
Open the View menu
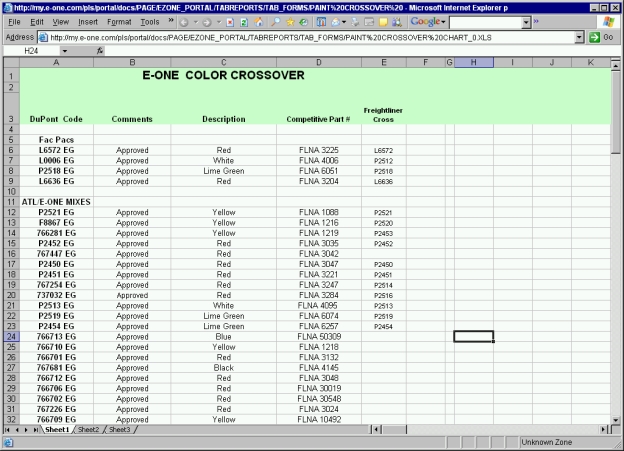[60, 22]
